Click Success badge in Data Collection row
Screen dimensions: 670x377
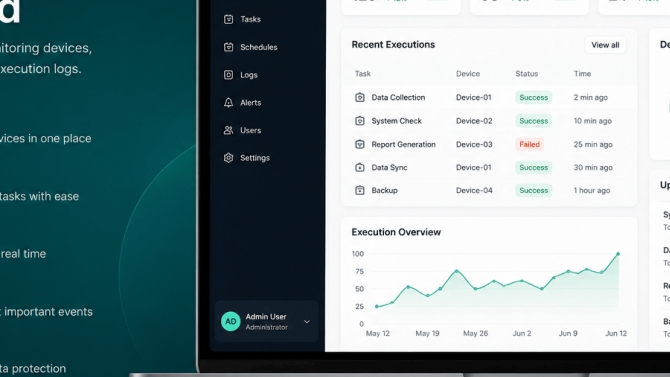click(x=534, y=97)
